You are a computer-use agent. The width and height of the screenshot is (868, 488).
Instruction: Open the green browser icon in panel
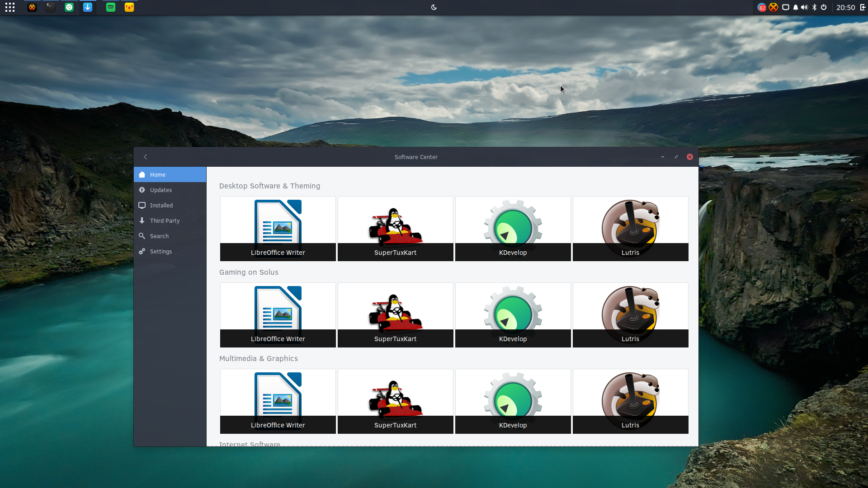click(69, 7)
